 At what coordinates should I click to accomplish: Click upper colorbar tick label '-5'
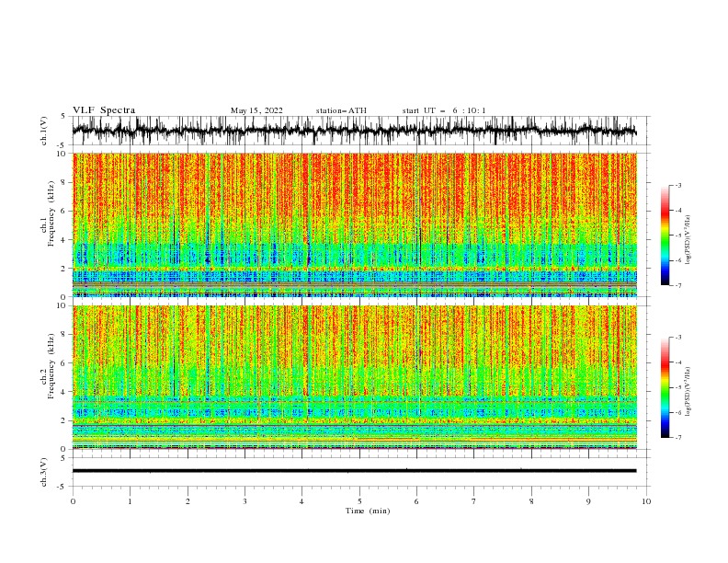tap(678, 236)
